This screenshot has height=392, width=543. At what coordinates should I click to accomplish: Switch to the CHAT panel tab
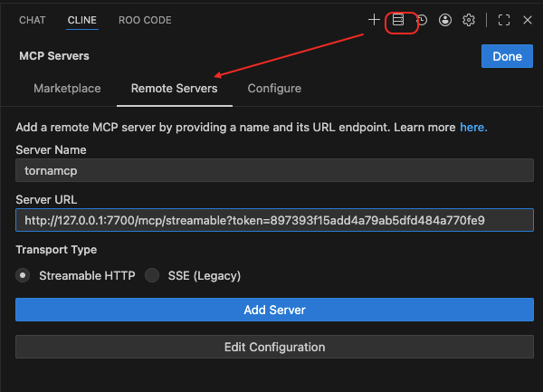(x=33, y=20)
